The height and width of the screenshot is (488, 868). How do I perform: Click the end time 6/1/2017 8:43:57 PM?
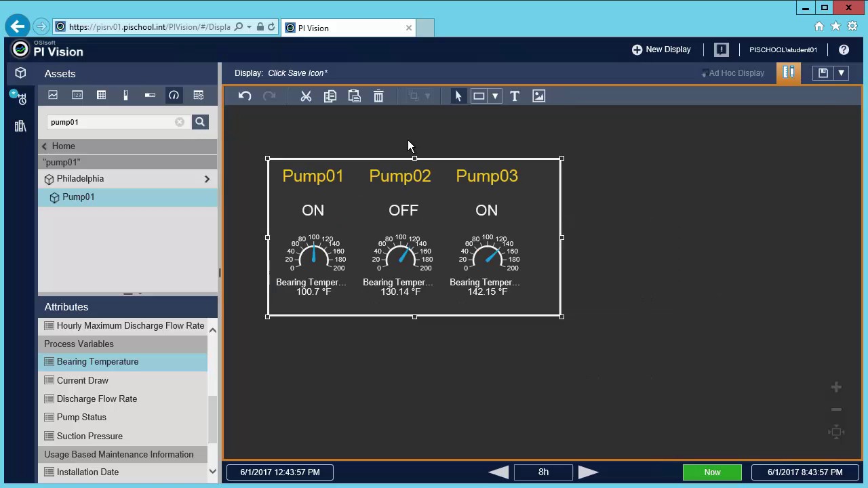pyautogui.click(x=805, y=472)
